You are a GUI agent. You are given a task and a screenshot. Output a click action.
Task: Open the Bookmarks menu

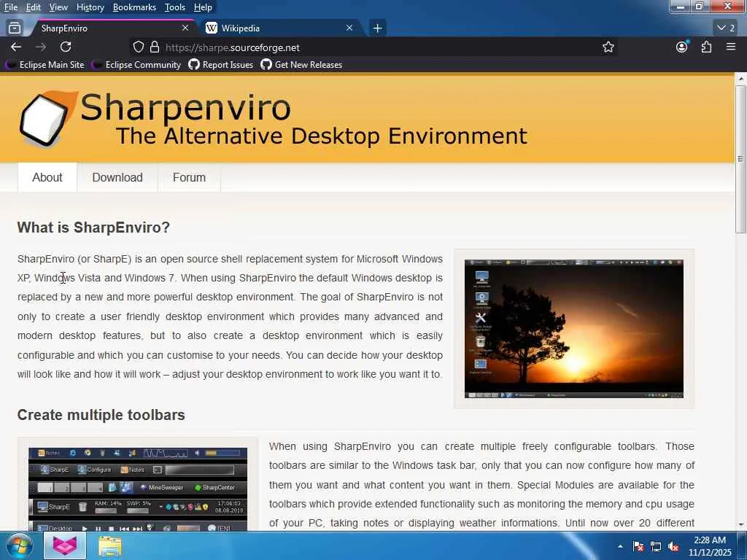(134, 7)
